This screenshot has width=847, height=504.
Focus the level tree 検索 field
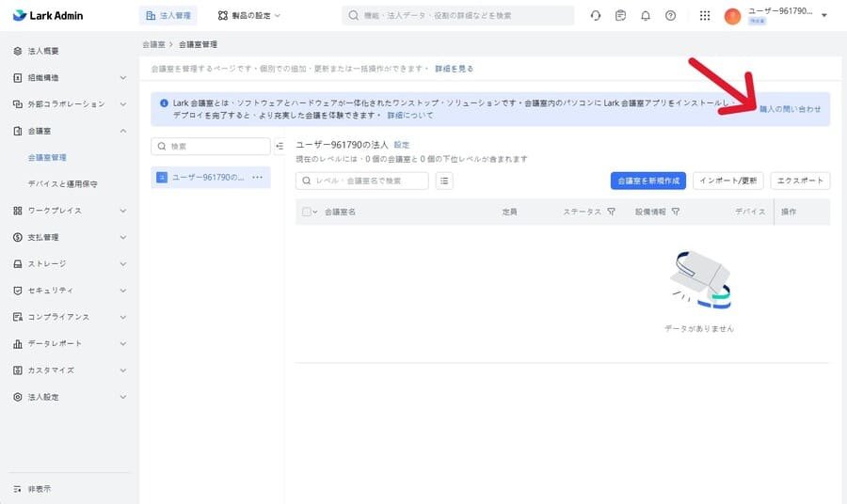211,147
